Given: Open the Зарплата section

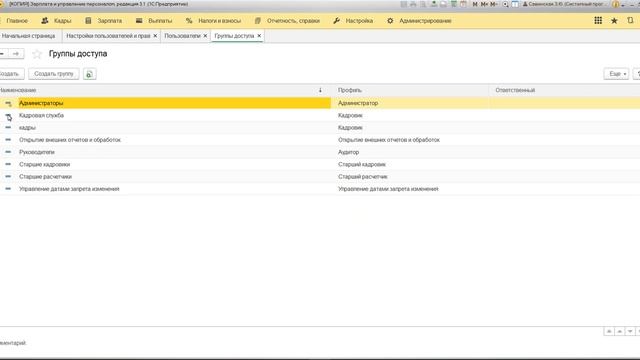Looking at the screenshot, I should pyautogui.click(x=109, y=20).
